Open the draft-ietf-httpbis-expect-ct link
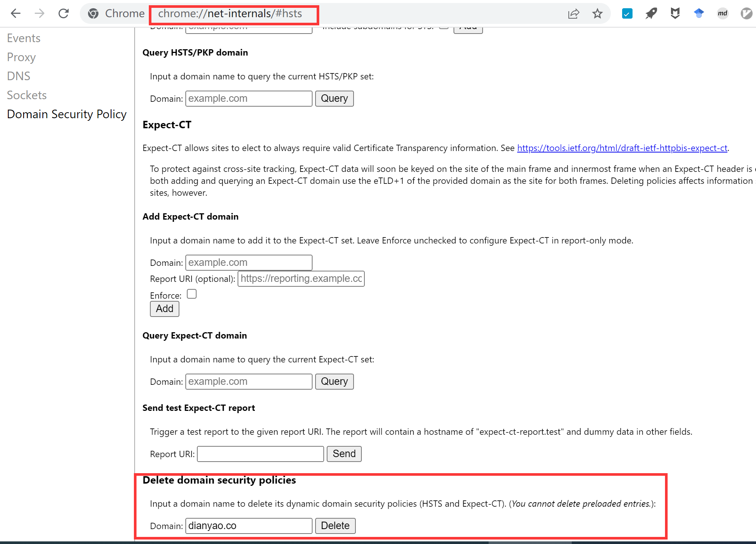Screen dimensions: 756x544 click(x=622, y=148)
